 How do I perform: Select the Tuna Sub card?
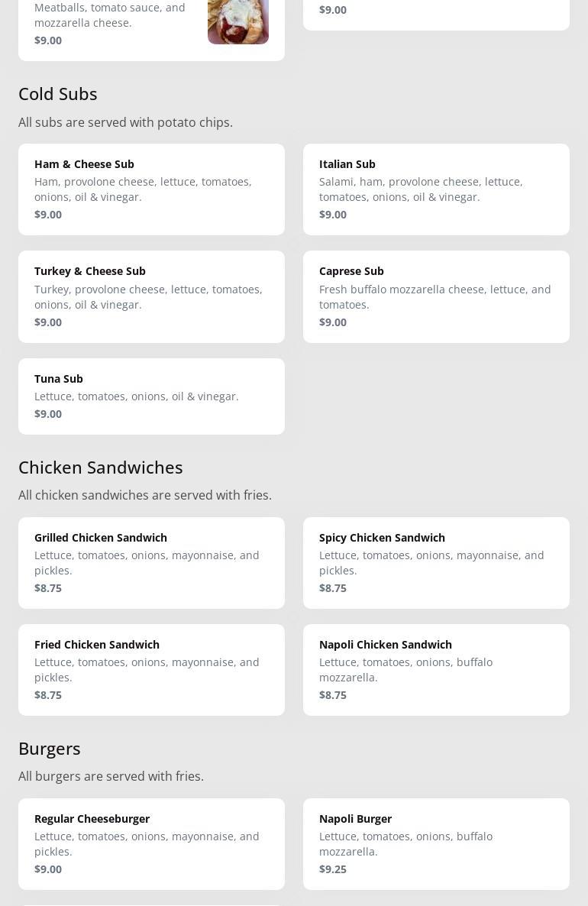(x=151, y=396)
